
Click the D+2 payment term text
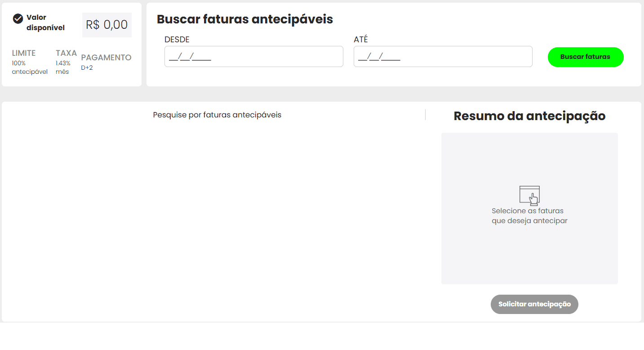click(87, 68)
